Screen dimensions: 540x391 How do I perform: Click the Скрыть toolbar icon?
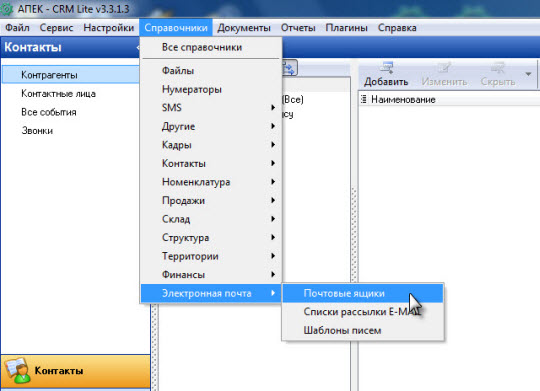pyautogui.click(x=498, y=67)
